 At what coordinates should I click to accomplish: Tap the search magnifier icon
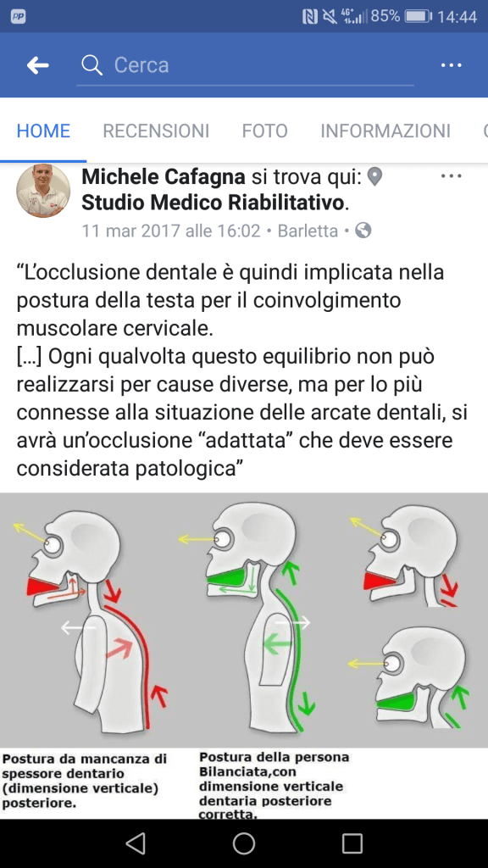pos(91,65)
